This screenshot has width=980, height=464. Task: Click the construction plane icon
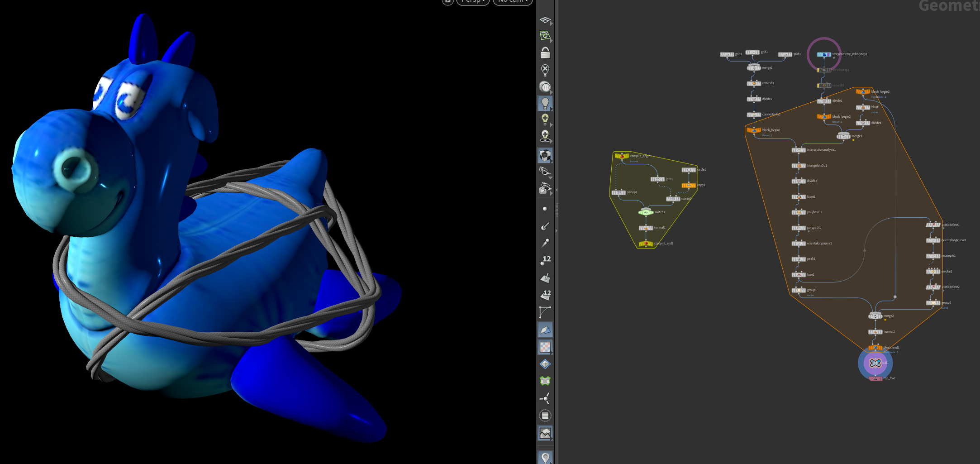[x=545, y=36]
